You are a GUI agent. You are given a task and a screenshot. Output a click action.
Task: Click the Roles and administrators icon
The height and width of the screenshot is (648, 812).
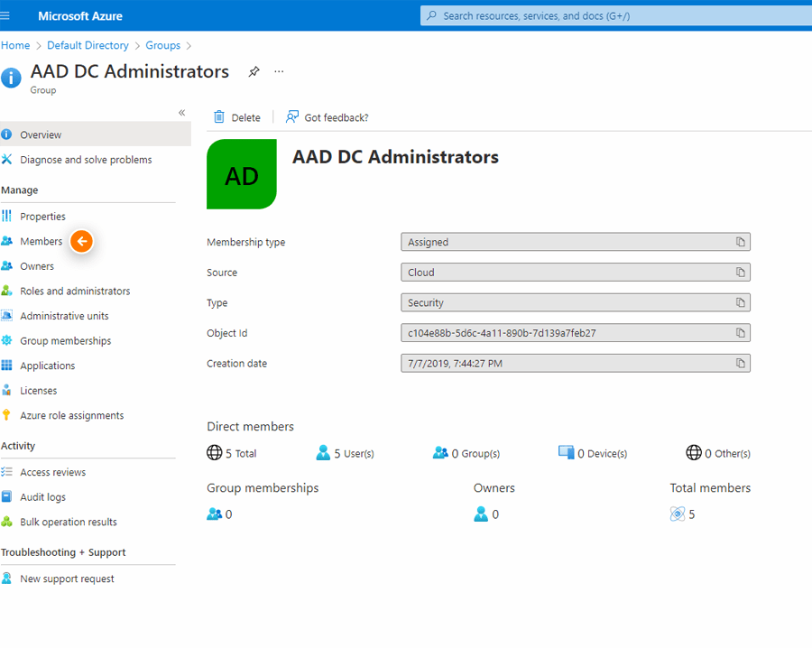(x=6, y=291)
